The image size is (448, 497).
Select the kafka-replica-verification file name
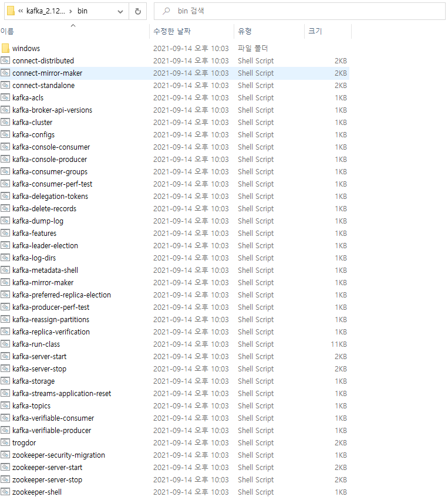tap(51, 332)
